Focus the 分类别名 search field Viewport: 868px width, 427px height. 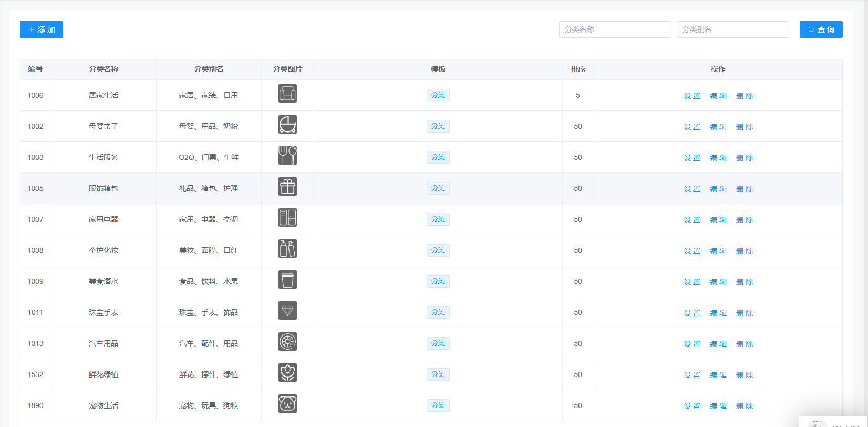732,29
